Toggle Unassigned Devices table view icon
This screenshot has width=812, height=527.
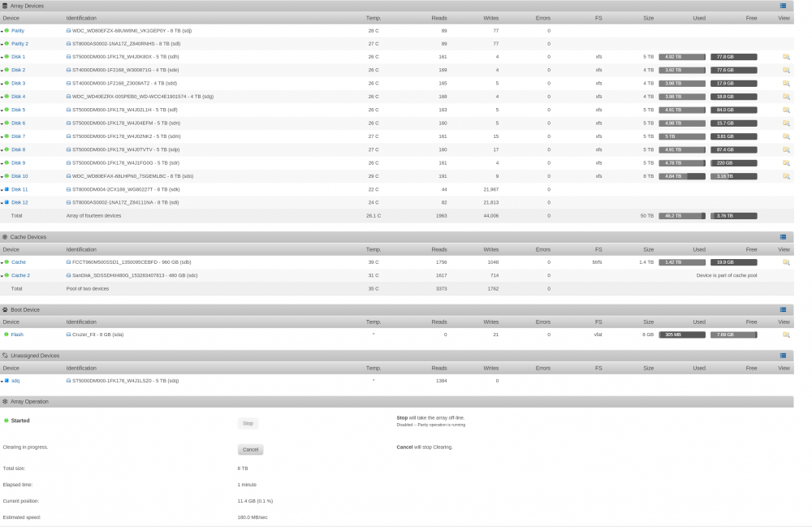point(783,356)
